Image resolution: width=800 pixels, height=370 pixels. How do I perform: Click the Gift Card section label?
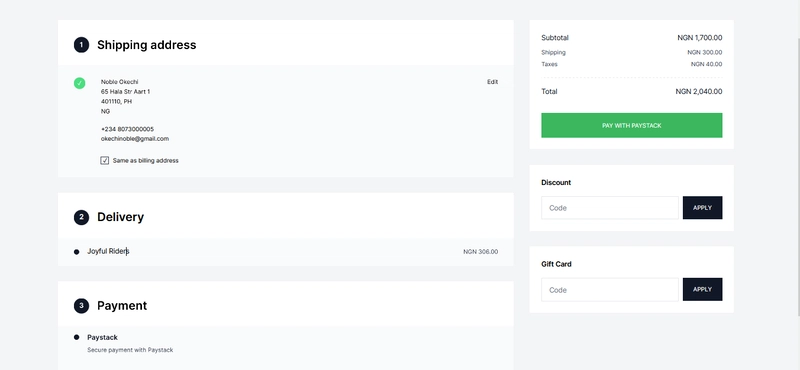557,264
